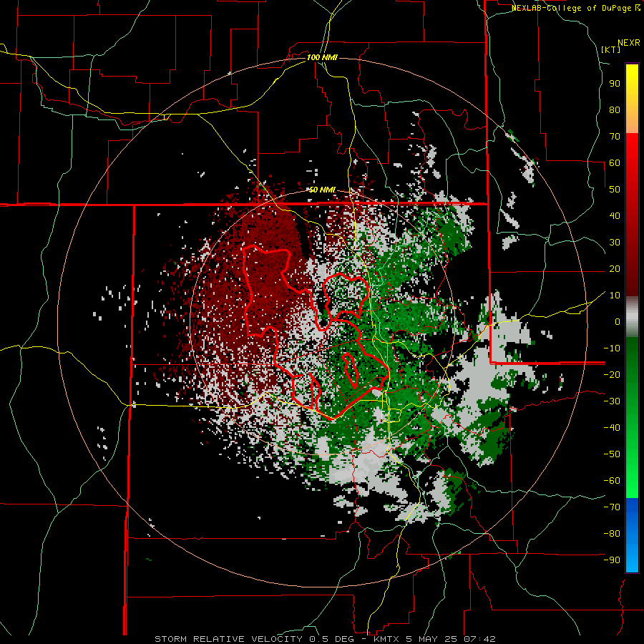The image size is (644, 644).
Task: Click the 10 value on velocity scale
Action: tap(615, 296)
